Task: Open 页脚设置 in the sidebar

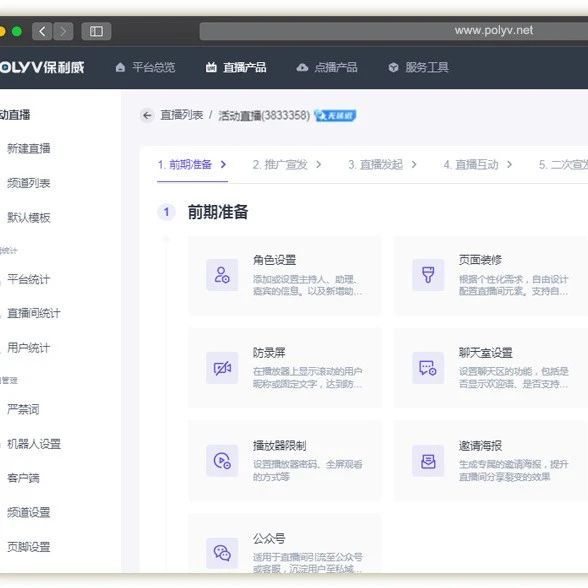Action: click(x=29, y=547)
